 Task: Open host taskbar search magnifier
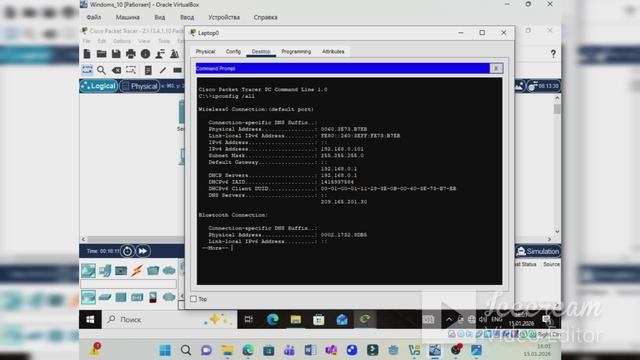(x=186, y=350)
